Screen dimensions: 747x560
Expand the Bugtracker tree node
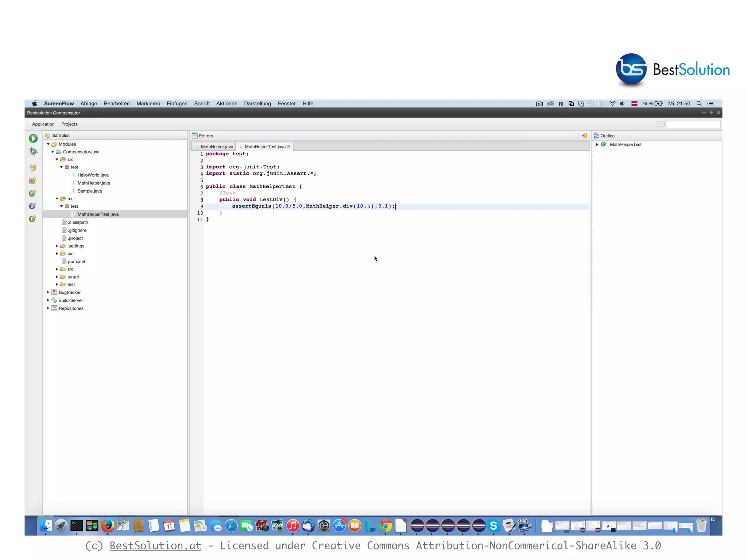[48, 292]
